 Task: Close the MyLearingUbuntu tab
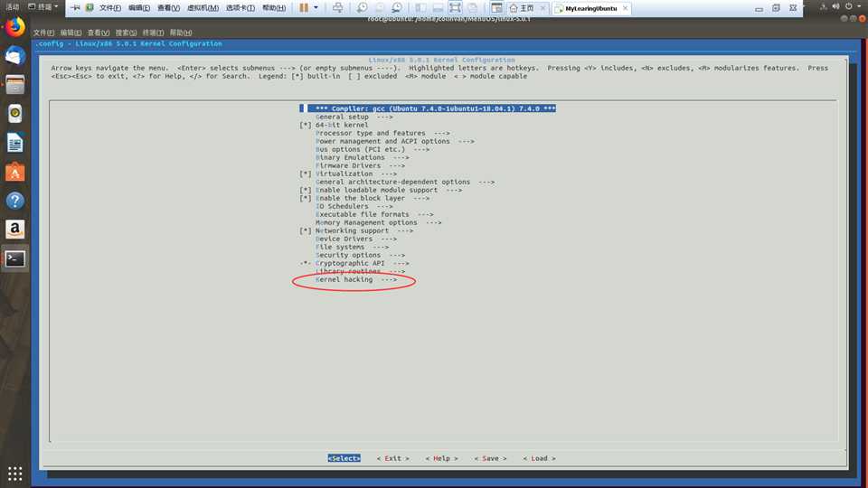click(625, 8)
